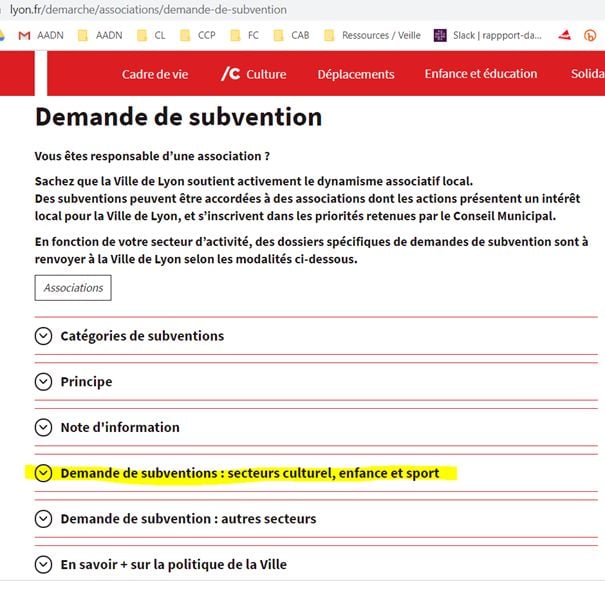Open the Culture menu
The width and height of the screenshot is (605, 591).
click(x=253, y=74)
